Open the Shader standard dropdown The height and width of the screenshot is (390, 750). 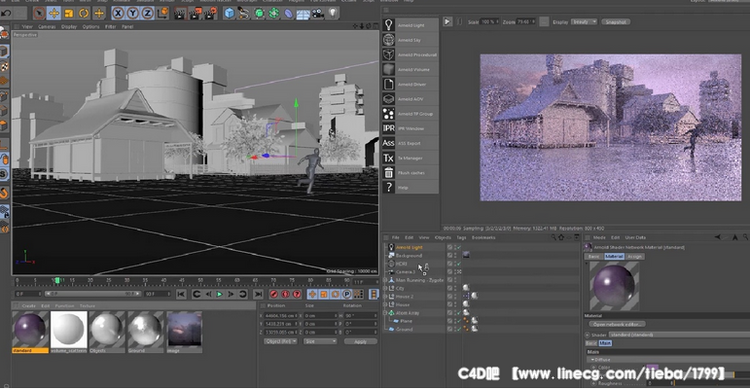pyautogui.click(x=679, y=334)
